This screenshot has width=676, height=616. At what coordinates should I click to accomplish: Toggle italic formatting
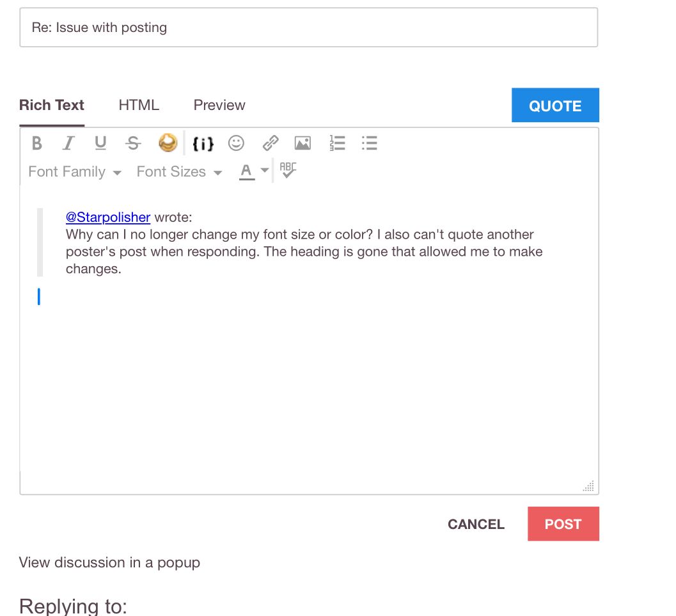click(68, 143)
